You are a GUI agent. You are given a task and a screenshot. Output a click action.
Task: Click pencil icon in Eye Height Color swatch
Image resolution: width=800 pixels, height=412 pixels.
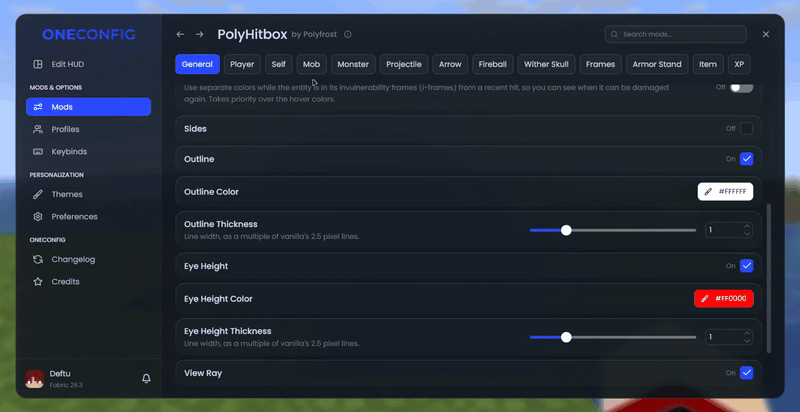[705, 299]
